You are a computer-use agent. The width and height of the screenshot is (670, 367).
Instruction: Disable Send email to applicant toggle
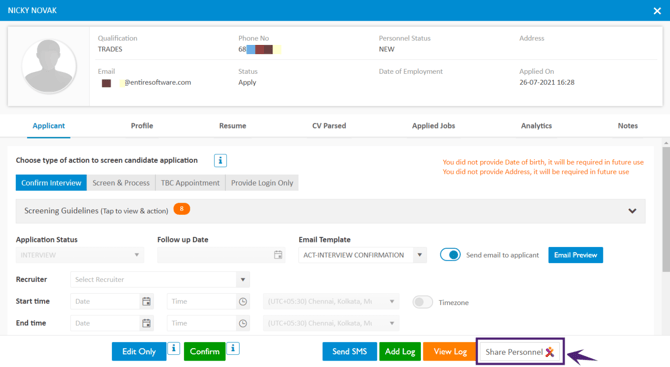tap(450, 255)
